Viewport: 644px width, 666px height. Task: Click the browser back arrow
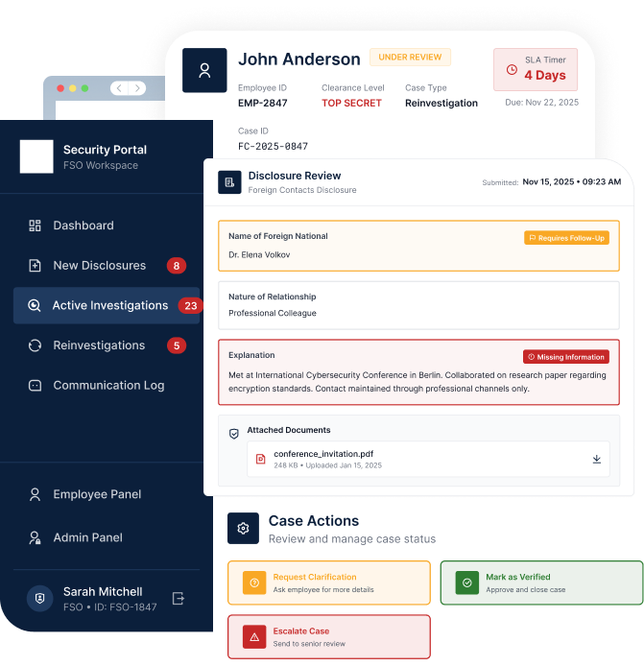(118, 88)
